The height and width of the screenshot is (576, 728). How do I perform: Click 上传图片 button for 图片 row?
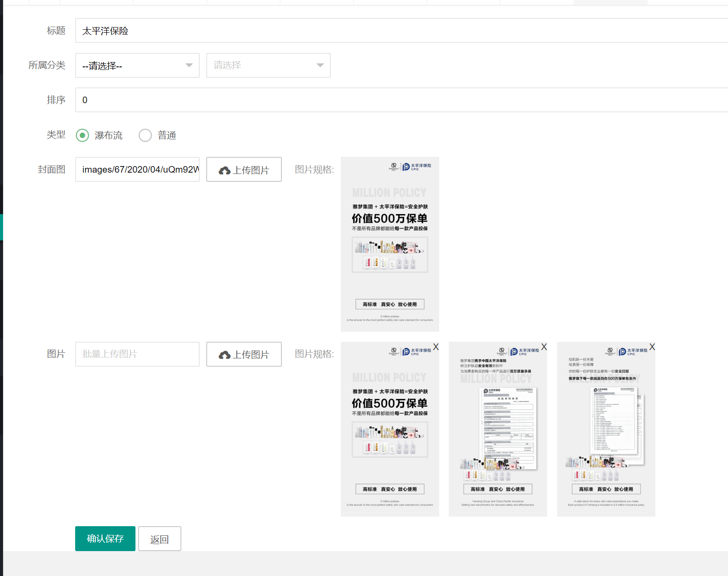[244, 354]
